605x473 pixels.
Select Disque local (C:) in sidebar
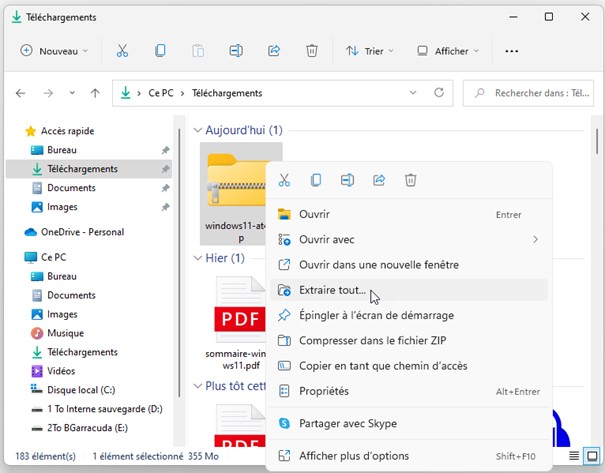pyautogui.click(x=82, y=390)
